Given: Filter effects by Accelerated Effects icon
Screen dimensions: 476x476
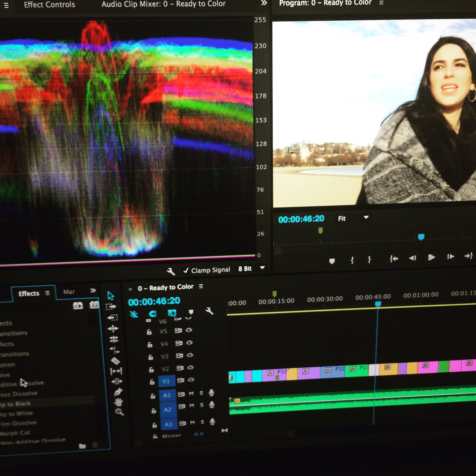Looking at the screenshot, I should [78, 305].
